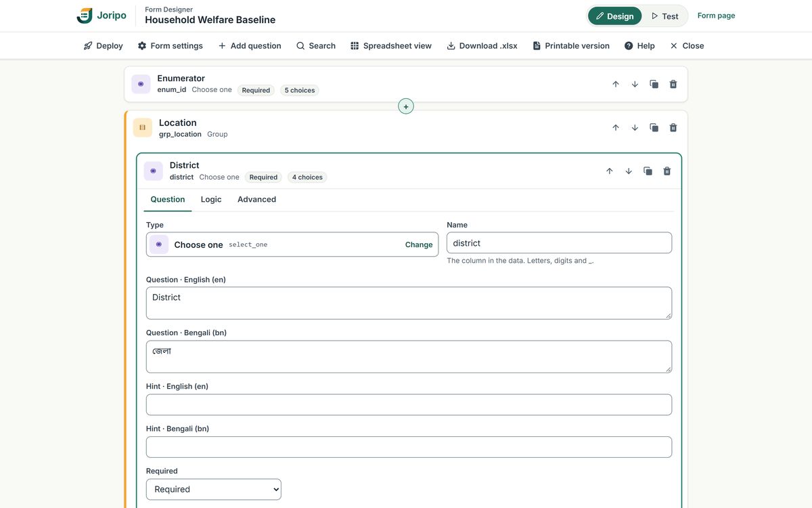Move the Enumerator question down
This screenshot has width=812, height=508.
tap(635, 84)
